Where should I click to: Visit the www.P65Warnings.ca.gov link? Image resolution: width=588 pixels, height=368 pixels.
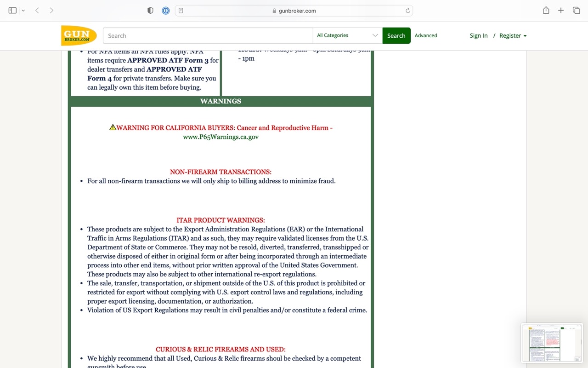tap(220, 137)
